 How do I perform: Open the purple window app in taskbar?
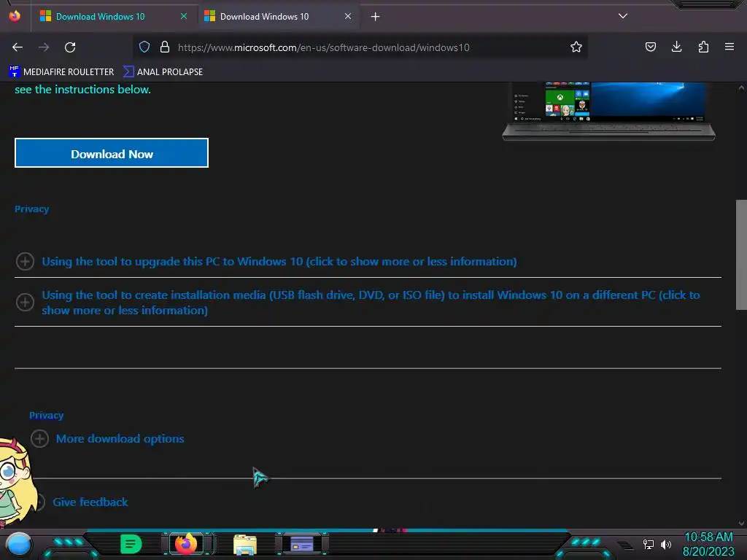click(301, 544)
